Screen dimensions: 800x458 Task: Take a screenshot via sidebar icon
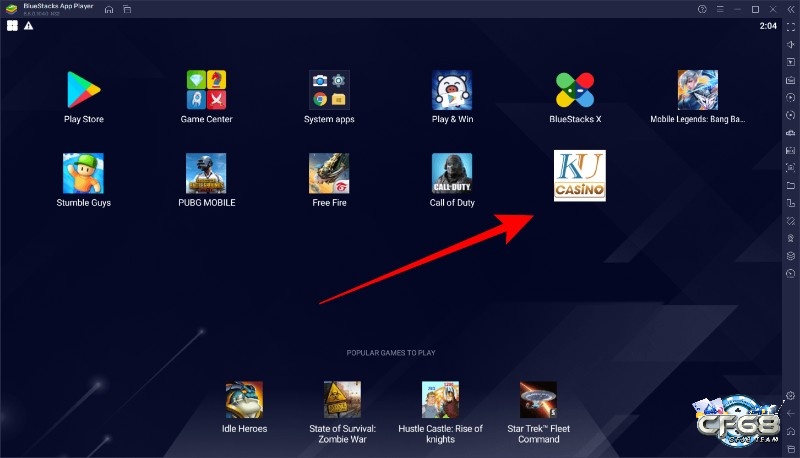(x=791, y=168)
